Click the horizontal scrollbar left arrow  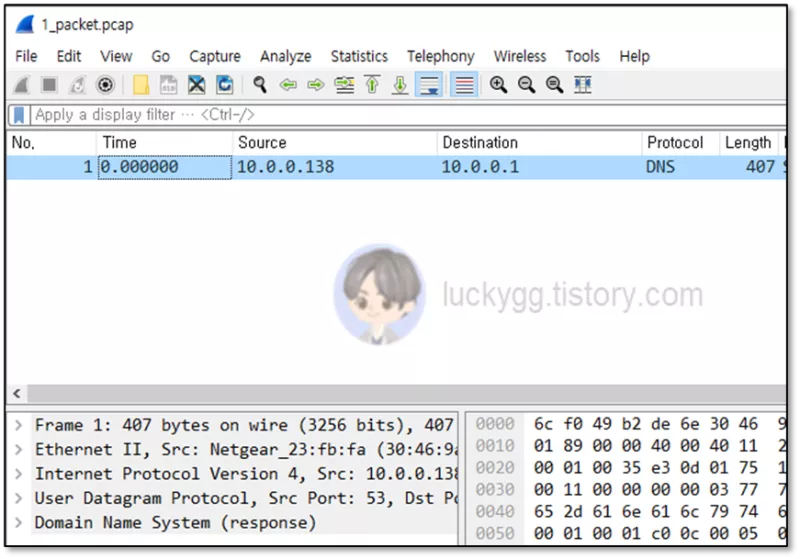(17, 394)
